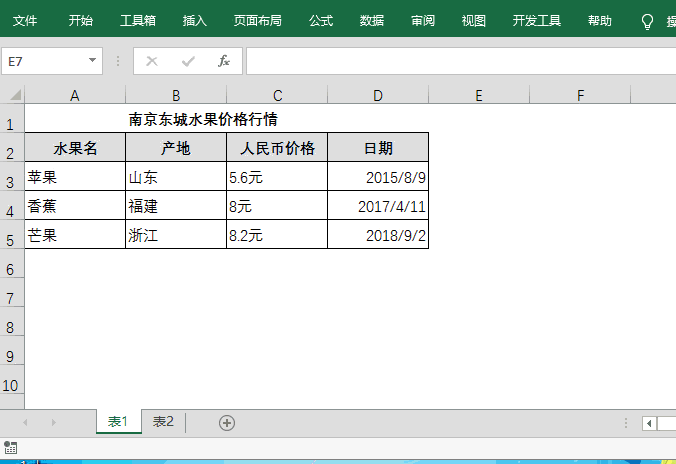Select column D header
This screenshot has height=464, width=676.
coord(378,95)
